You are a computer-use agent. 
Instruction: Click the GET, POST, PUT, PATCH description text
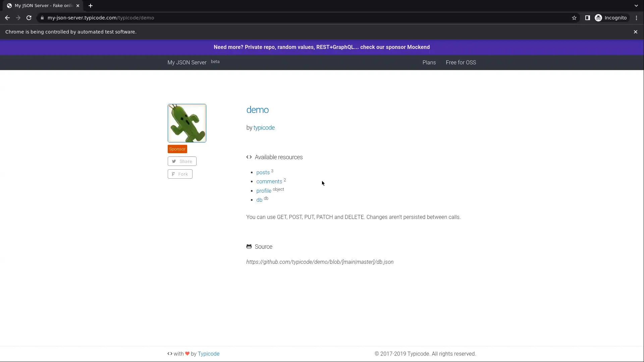[354, 217]
